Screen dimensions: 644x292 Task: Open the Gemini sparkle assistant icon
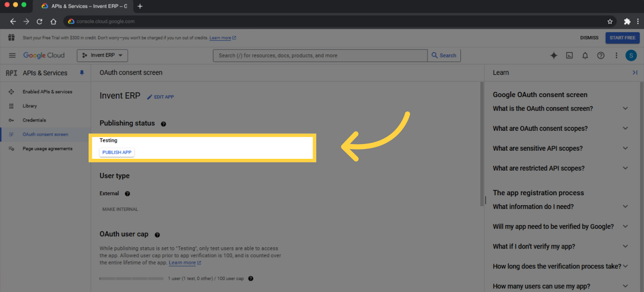pos(554,56)
